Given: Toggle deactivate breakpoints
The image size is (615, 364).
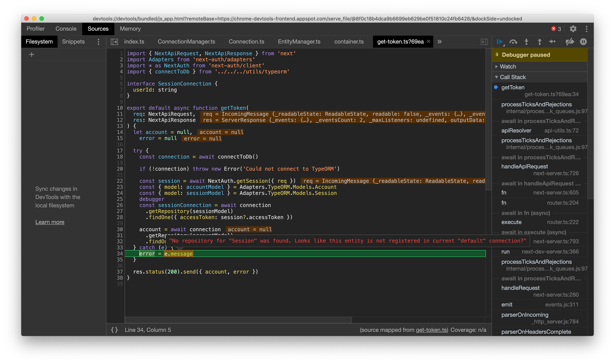Looking at the screenshot, I should pyautogui.click(x=570, y=42).
